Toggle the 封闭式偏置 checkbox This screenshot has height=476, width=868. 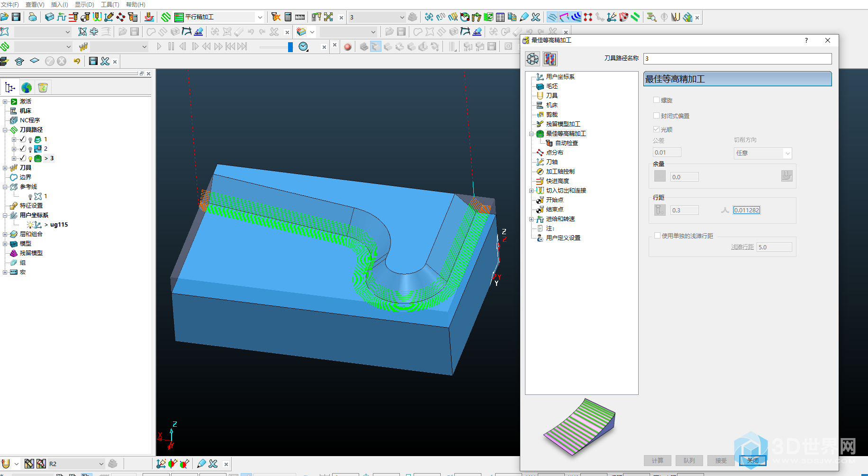pyautogui.click(x=656, y=116)
